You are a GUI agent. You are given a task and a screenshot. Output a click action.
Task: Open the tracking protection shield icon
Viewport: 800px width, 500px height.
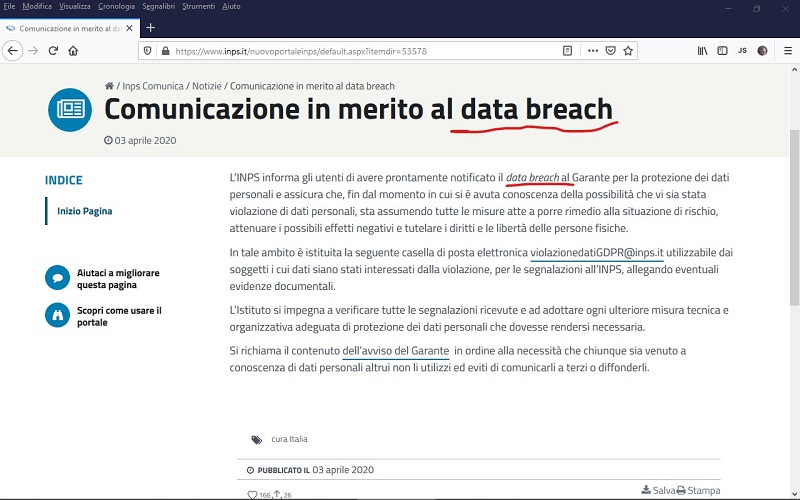(147, 51)
